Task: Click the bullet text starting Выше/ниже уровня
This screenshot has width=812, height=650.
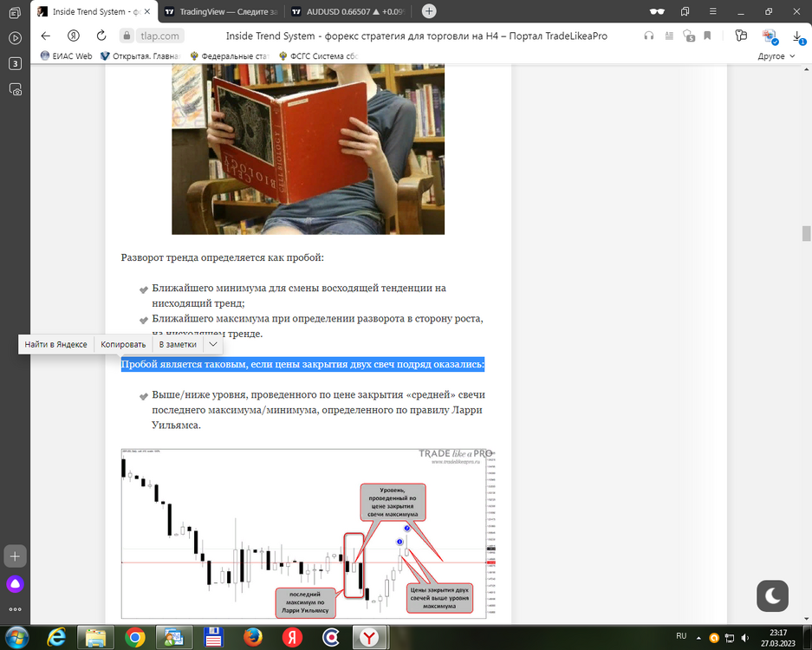Action: pyautogui.click(x=319, y=410)
